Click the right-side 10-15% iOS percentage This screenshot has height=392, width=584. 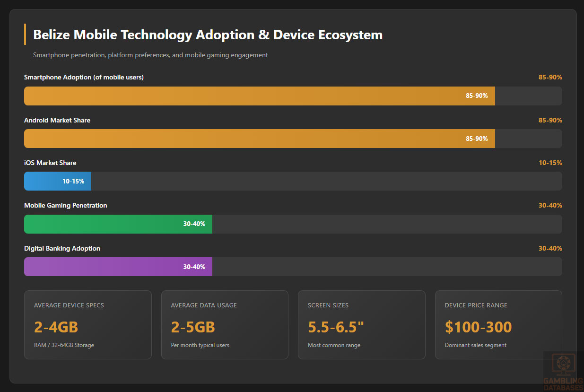point(550,163)
